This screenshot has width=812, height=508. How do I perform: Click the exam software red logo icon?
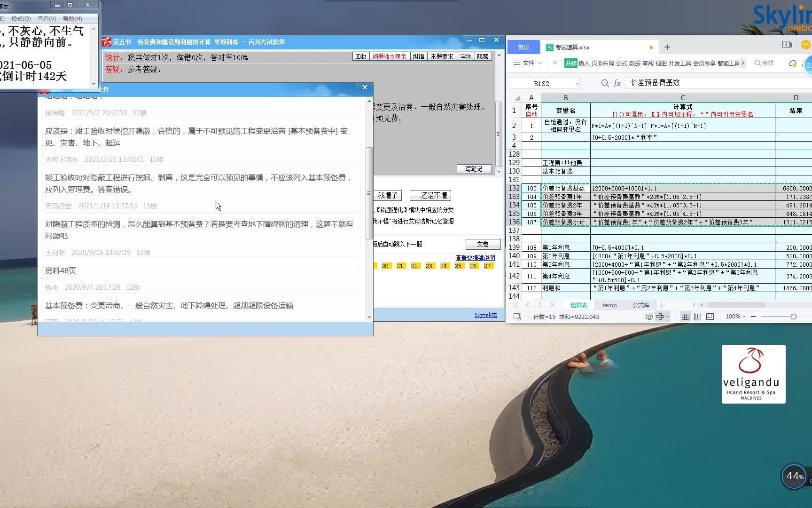(107, 42)
